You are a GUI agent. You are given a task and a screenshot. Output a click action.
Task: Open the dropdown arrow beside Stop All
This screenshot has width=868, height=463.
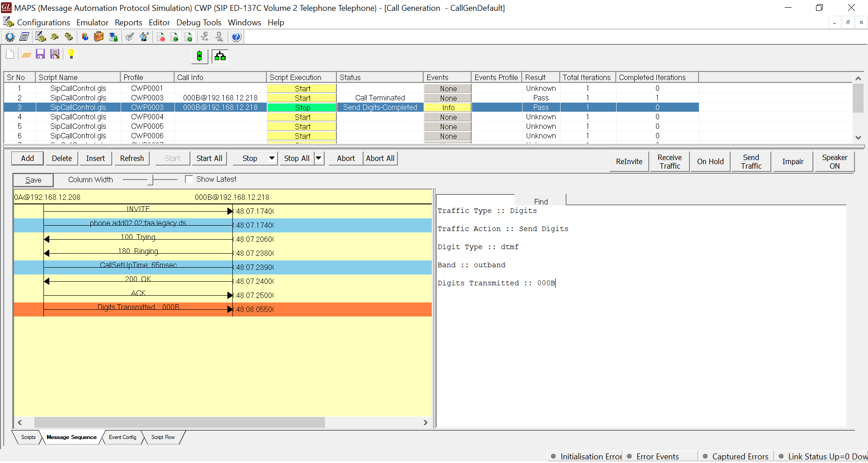click(319, 158)
